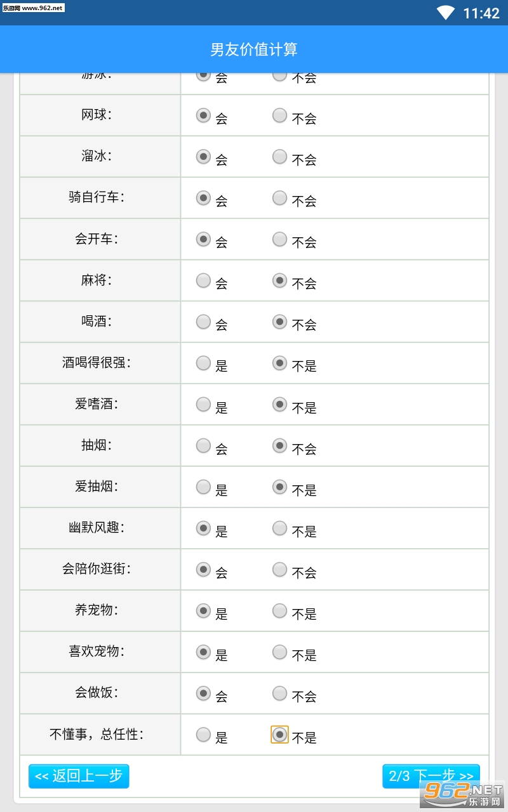
Task: Tap the 男友价值计算 title bar
Action: coord(254,49)
